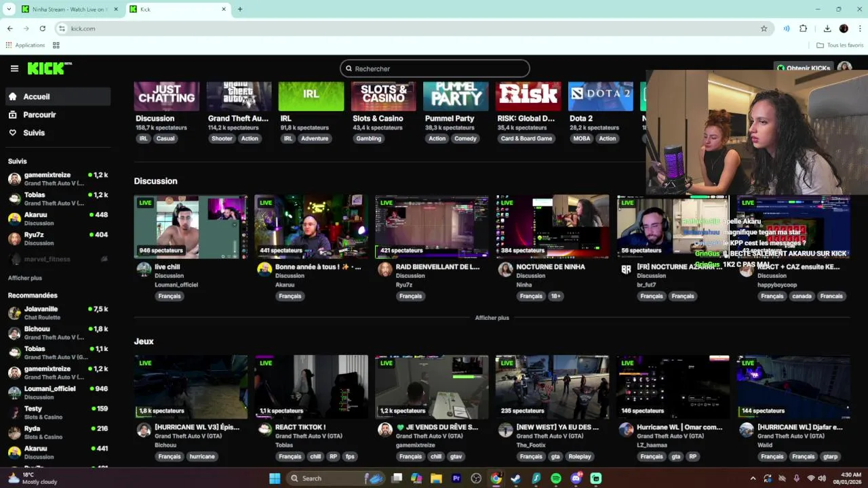Screen dimensions: 868x488
Task: Open Steam from the taskbar
Action: (x=516, y=479)
